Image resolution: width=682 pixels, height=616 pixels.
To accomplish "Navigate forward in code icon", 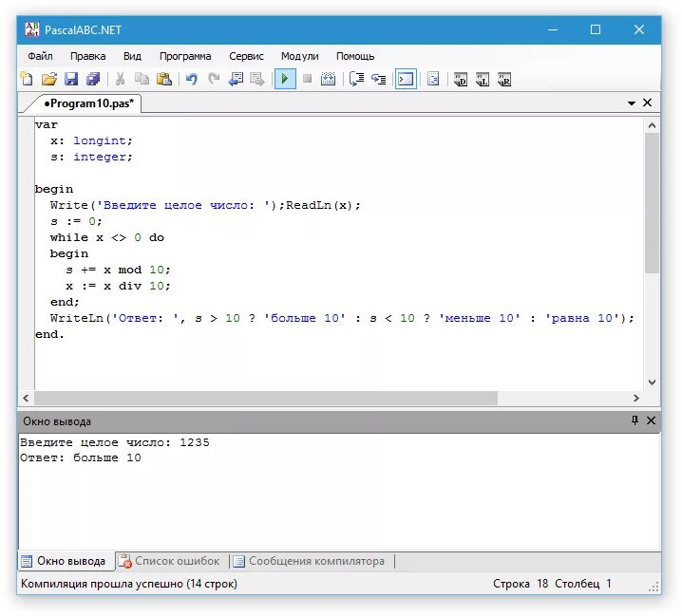I will (x=257, y=79).
